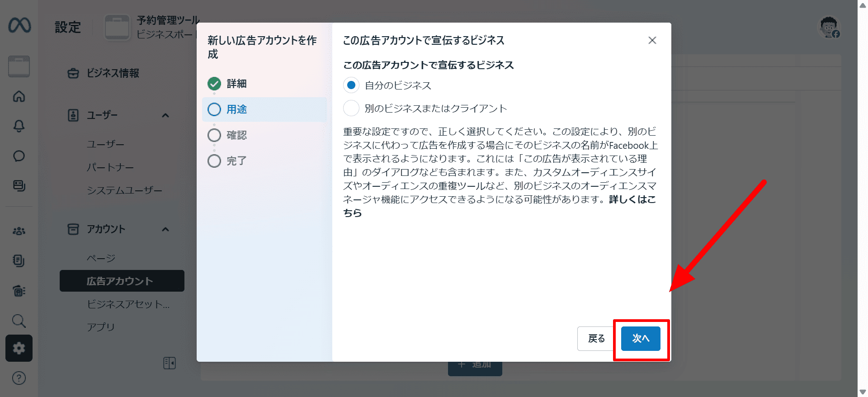Click the profile avatar at top right
The image size is (868, 397).
pos(829,28)
